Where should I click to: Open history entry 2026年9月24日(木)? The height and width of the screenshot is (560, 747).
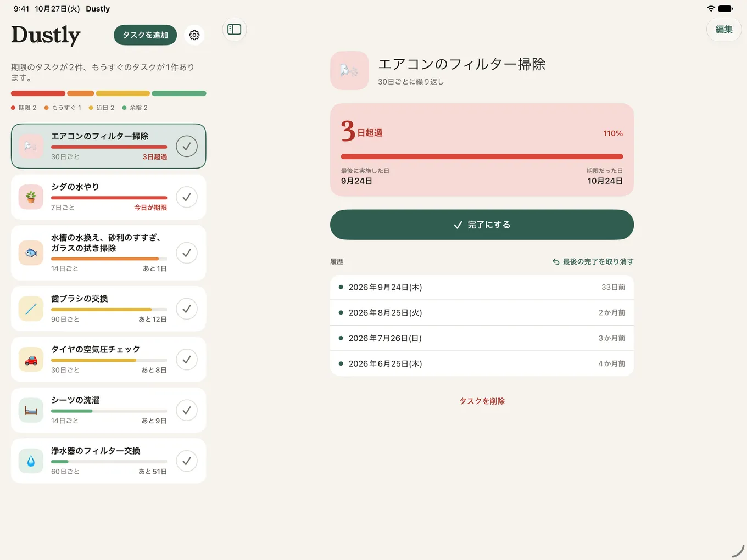482,287
